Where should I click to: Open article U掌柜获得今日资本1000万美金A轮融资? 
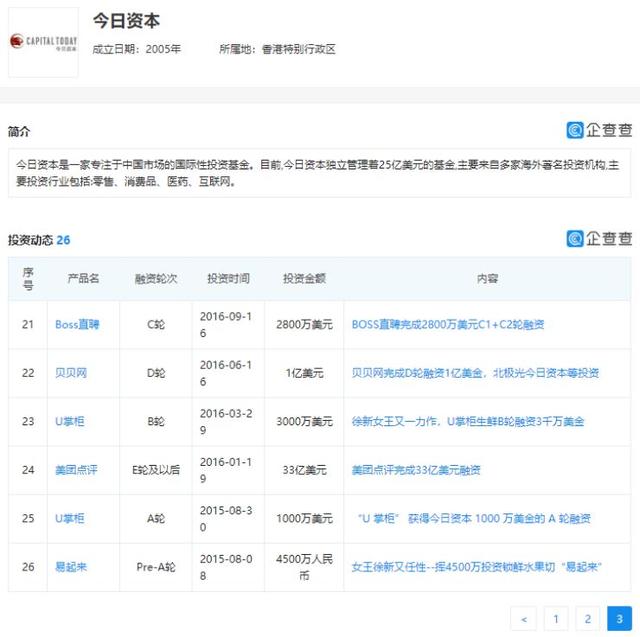(x=474, y=519)
